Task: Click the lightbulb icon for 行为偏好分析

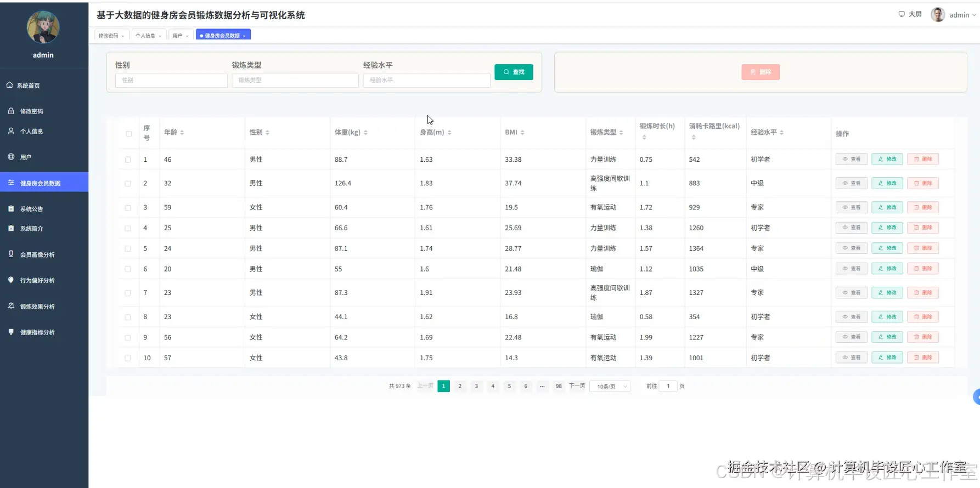Action: coord(11,280)
